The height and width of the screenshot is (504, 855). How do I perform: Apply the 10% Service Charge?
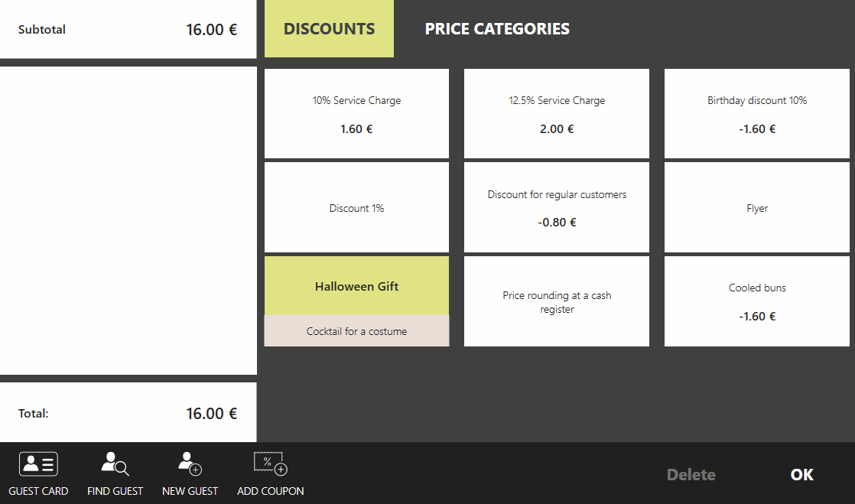[x=356, y=114]
